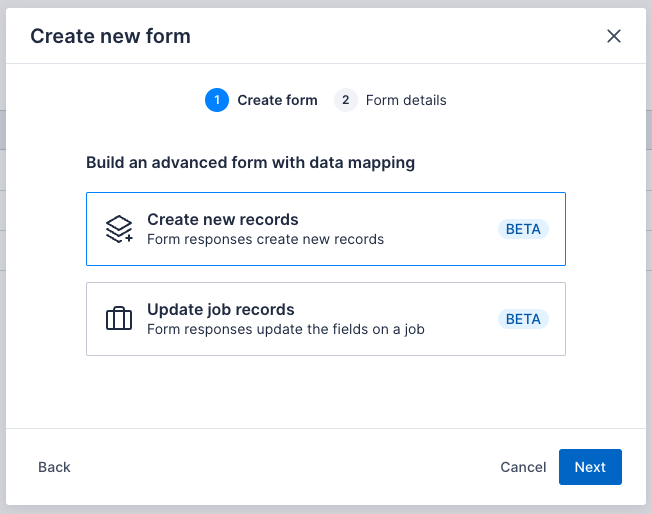
Task: Go back with the Back button
Action: tap(54, 467)
